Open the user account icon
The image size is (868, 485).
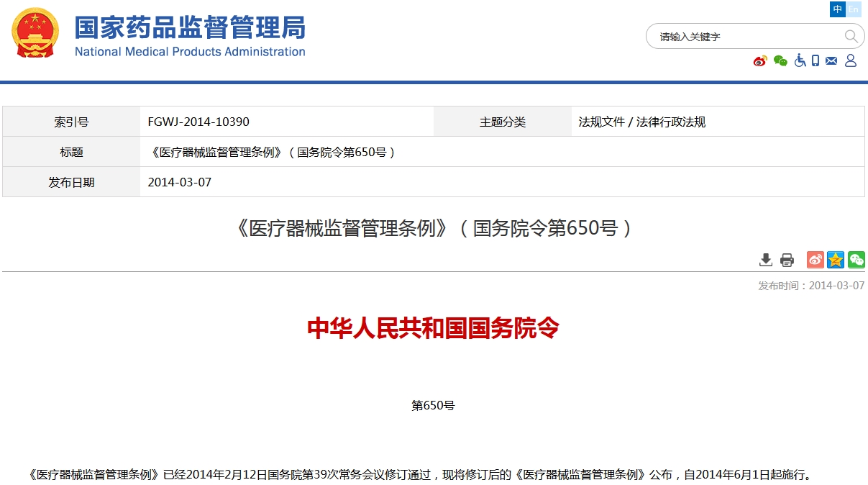(851, 61)
